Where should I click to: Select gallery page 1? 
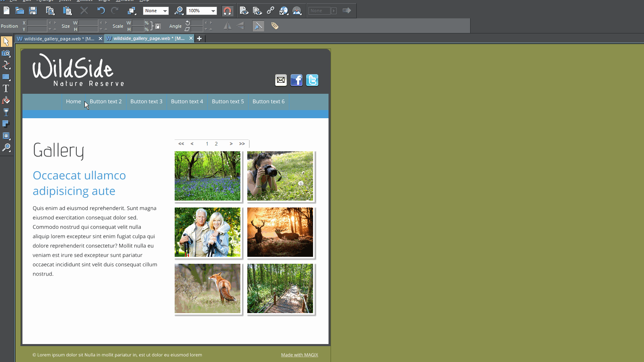[207, 144]
